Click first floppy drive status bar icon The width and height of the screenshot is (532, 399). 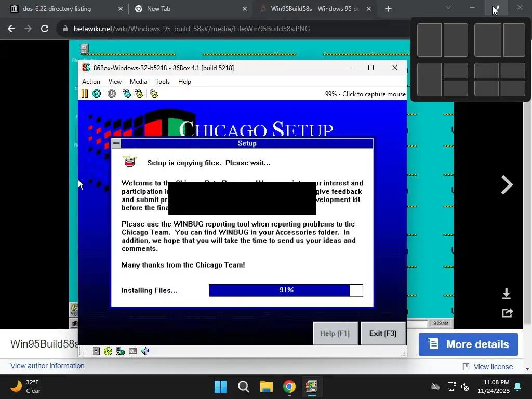(x=83, y=351)
